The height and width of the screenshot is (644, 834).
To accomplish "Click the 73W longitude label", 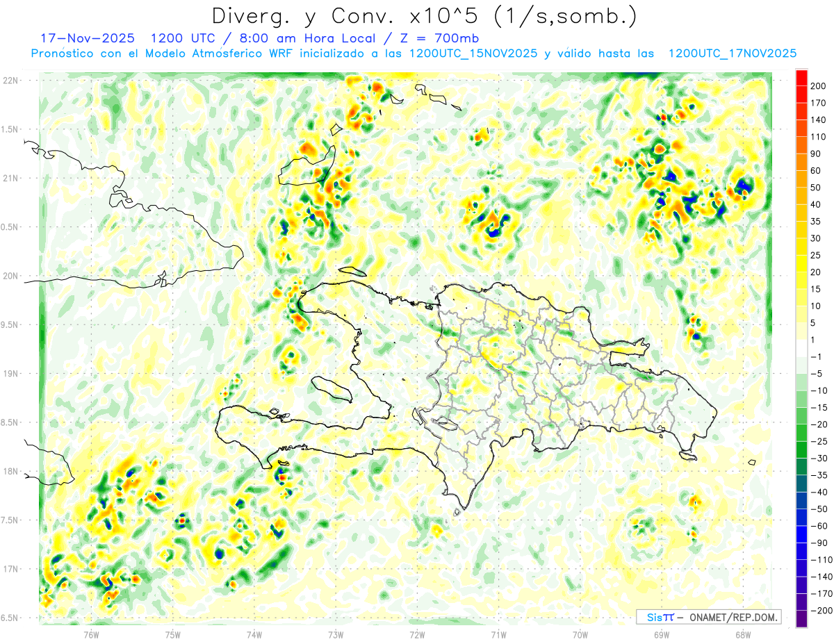I will tap(336, 634).
